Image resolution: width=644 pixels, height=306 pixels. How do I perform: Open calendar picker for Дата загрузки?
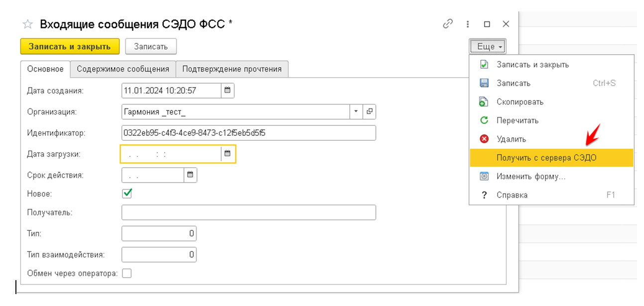(227, 154)
